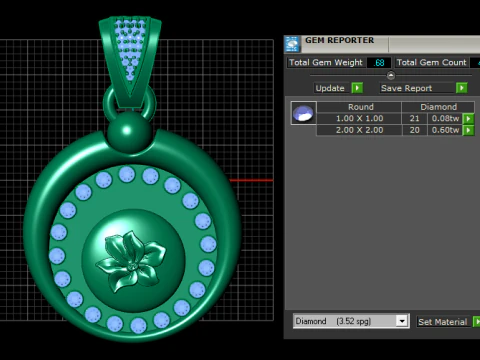The width and height of the screenshot is (480, 360).
Task: Click the GEM REPORTER title bar
Action: coord(382,44)
